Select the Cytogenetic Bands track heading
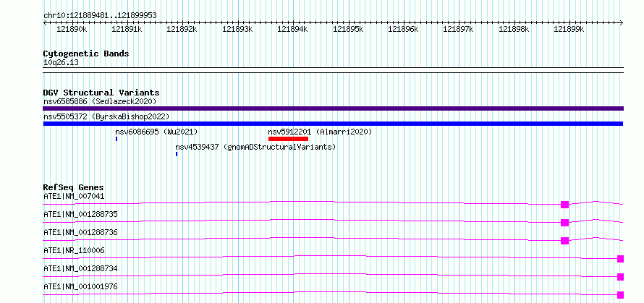Screen dimensions: 644x303 86,54
